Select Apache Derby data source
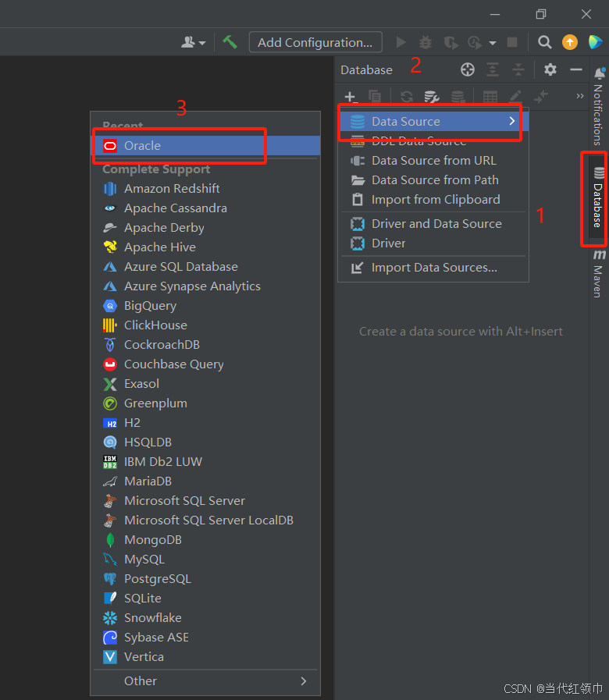 tap(207, 228)
